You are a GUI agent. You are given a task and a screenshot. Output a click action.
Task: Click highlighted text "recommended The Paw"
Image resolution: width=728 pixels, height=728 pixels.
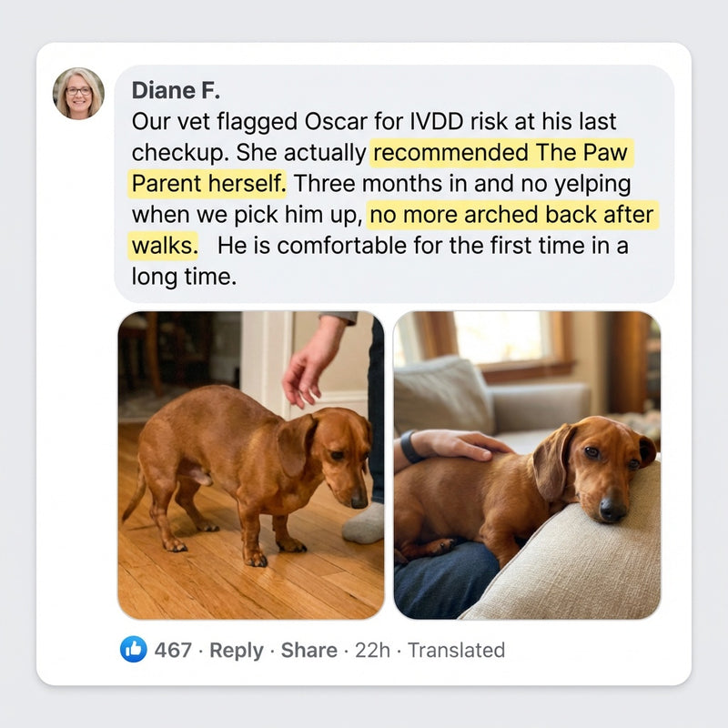click(x=501, y=152)
